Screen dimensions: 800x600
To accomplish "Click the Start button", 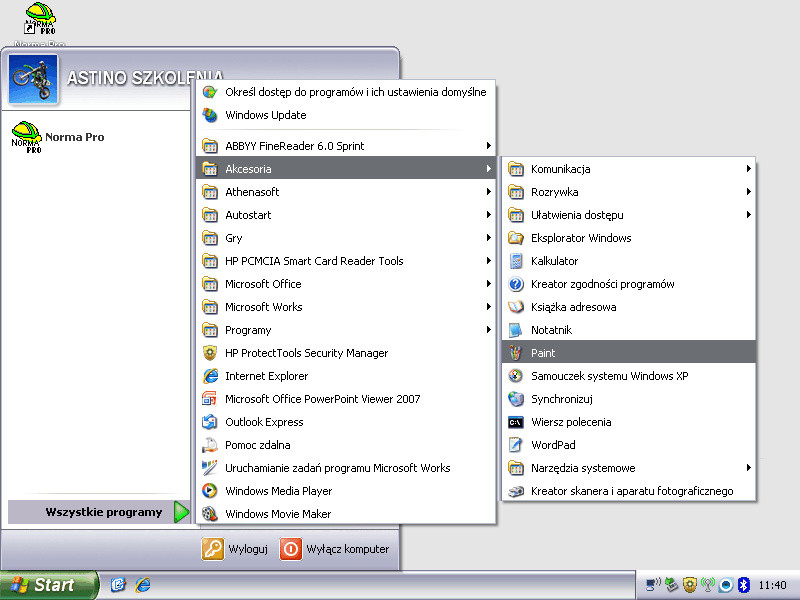I will [48, 585].
